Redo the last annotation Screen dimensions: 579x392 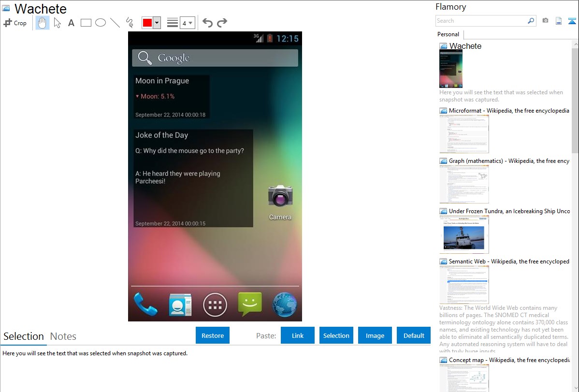222,23
